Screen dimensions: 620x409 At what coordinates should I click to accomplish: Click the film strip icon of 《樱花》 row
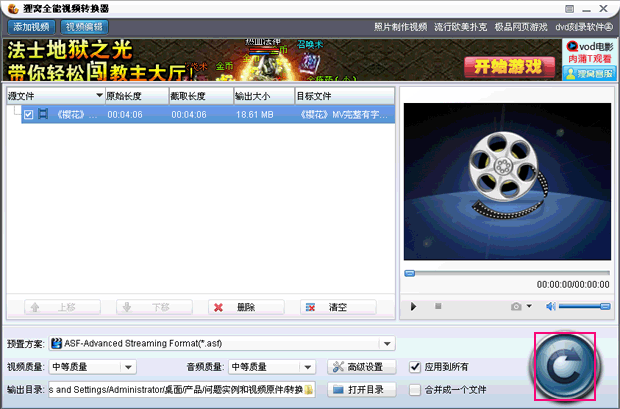(x=43, y=114)
